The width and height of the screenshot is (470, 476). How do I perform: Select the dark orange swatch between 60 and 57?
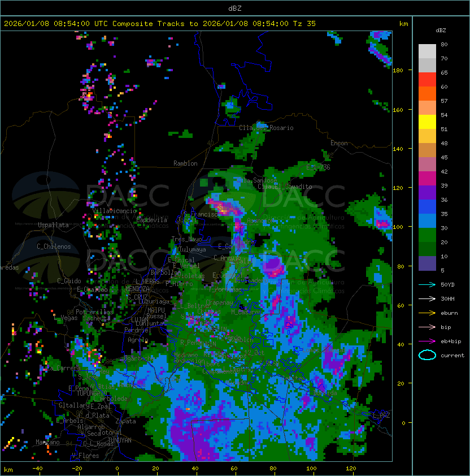click(x=427, y=94)
